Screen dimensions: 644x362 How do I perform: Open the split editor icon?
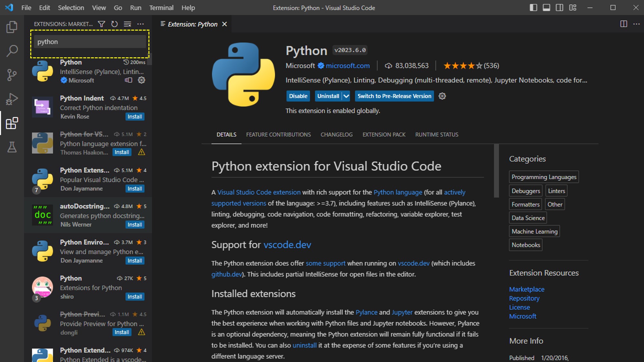click(624, 24)
